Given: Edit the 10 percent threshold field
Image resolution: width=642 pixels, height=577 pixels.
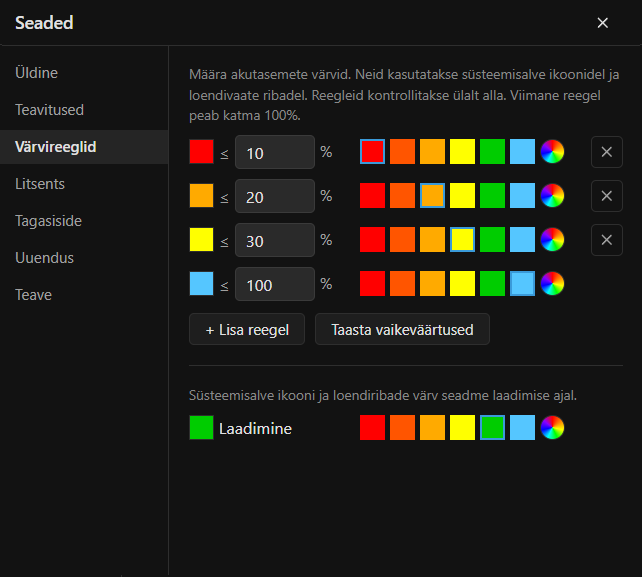Looking at the screenshot, I should pos(275,152).
